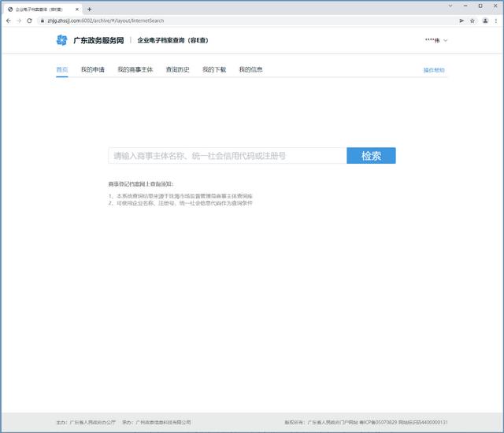Viewport: 504px width, 433px height.
Task: Click the Guangdong government service logo icon
Action: click(x=61, y=40)
